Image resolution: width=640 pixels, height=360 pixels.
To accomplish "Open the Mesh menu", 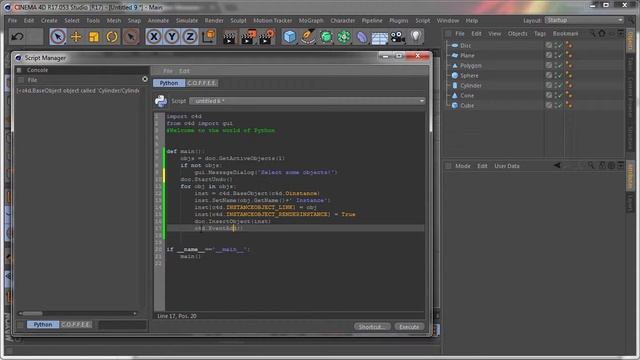I will (114, 20).
